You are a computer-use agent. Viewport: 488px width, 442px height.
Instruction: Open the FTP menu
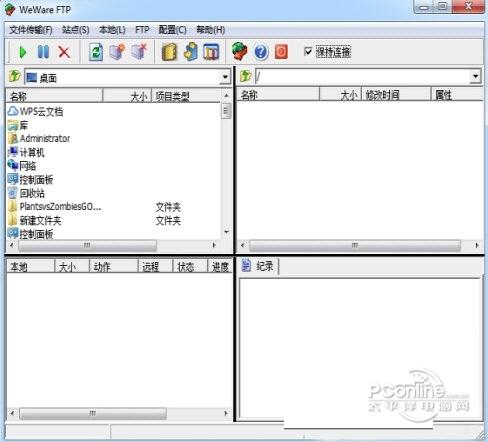point(142,30)
